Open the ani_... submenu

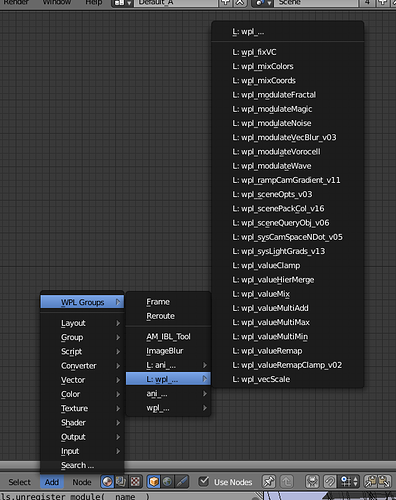(168, 394)
